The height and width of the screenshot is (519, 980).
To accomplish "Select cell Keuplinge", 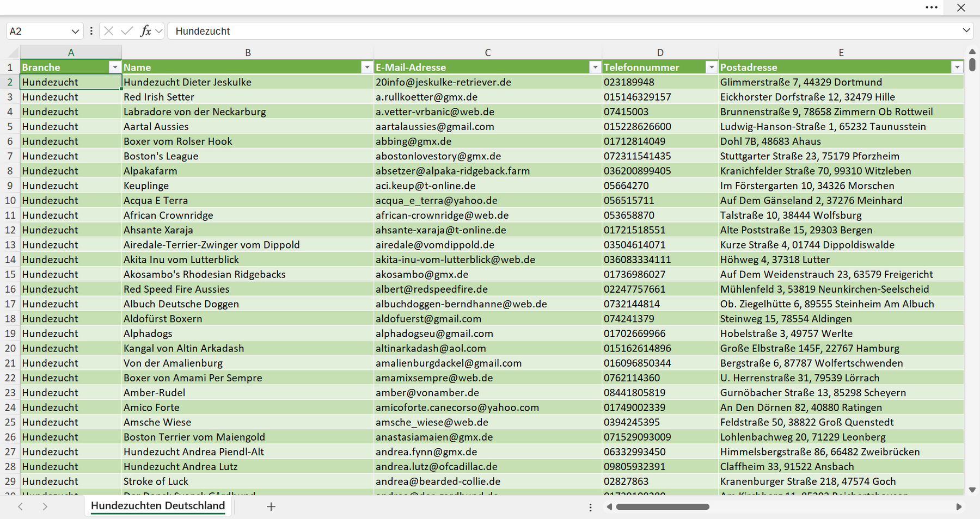I will click(248, 186).
